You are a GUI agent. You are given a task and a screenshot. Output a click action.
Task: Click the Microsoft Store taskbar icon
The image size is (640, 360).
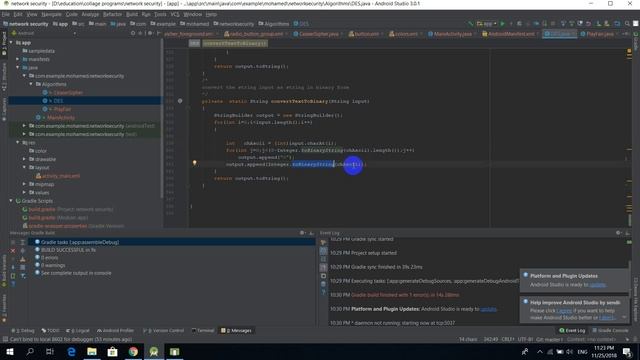pyautogui.click(x=112, y=351)
